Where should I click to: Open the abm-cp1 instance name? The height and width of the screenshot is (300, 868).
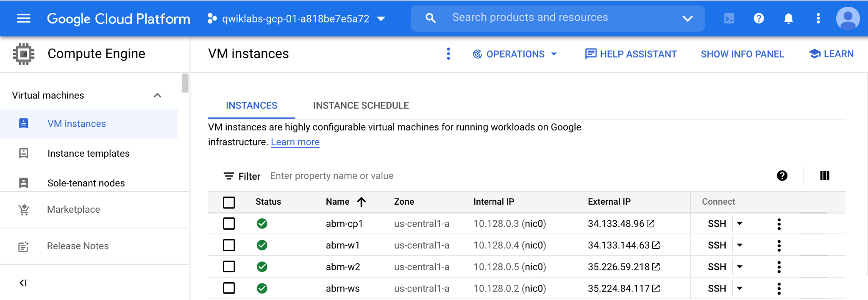tap(344, 224)
